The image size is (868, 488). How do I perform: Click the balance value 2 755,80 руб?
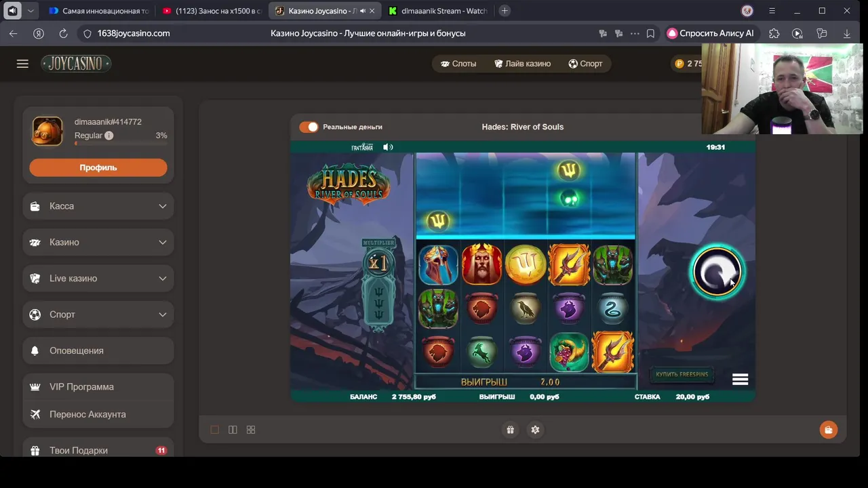[414, 396]
